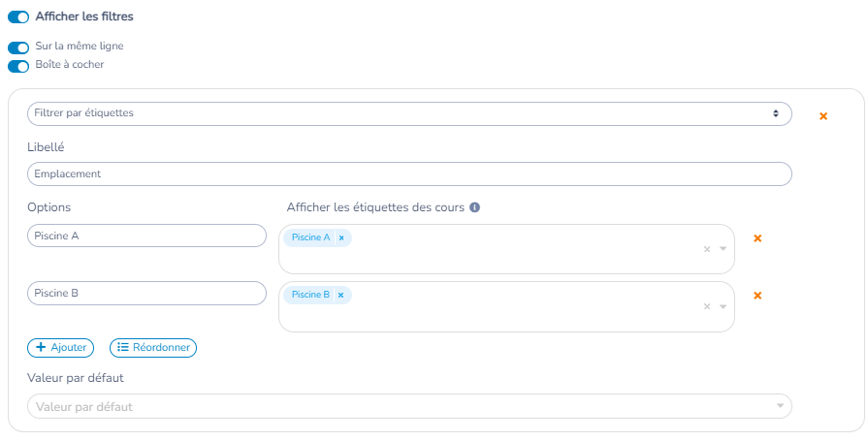Expand the tag dropdown arrow in the Piscine B row

(723, 306)
